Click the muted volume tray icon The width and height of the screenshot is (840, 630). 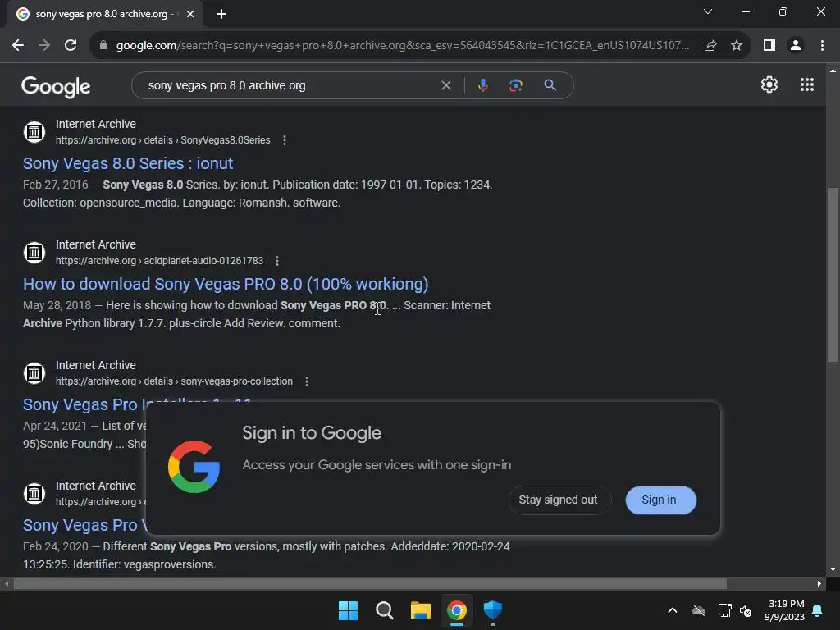(x=746, y=610)
